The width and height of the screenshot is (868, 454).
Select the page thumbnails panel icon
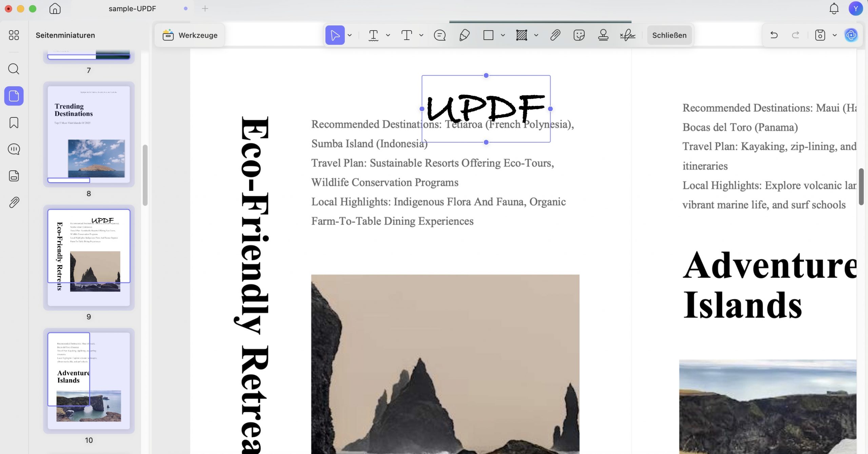pyautogui.click(x=14, y=96)
